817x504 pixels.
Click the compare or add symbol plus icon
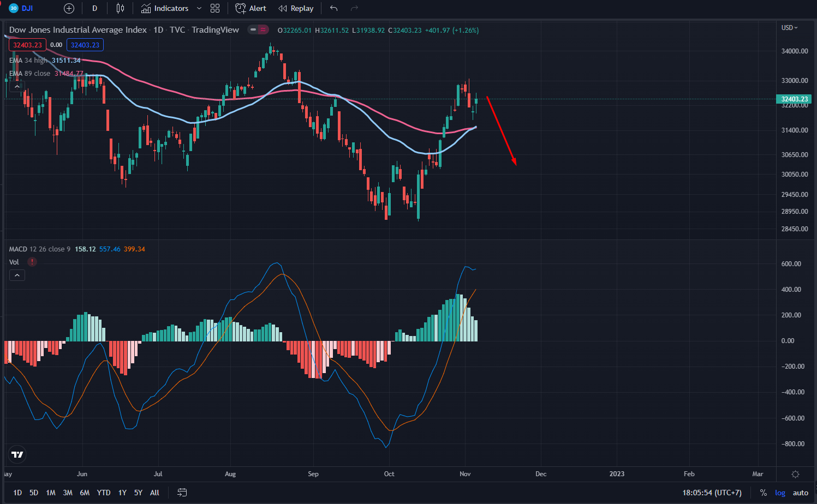pos(69,8)
